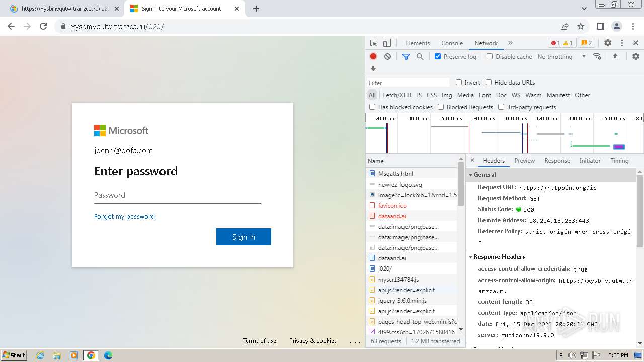644x362 pixels.
Task: Open the Terms of use link
Action: (260, 341)
